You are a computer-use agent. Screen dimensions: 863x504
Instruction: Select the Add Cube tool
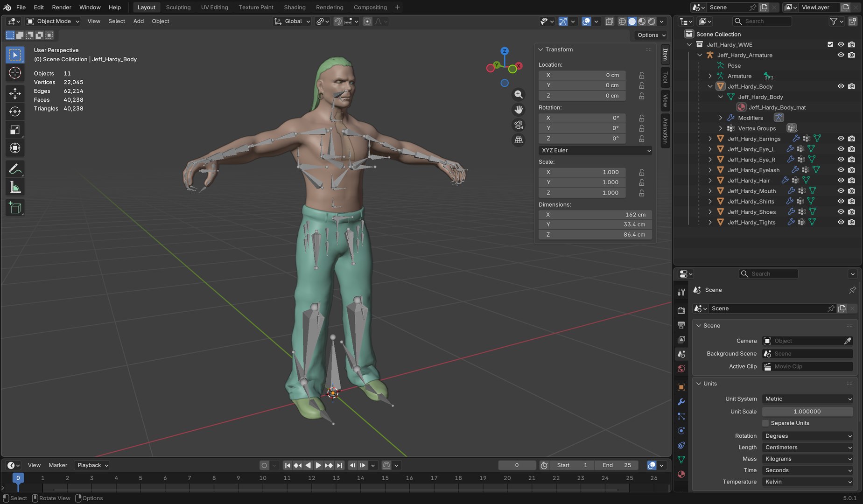15,208
